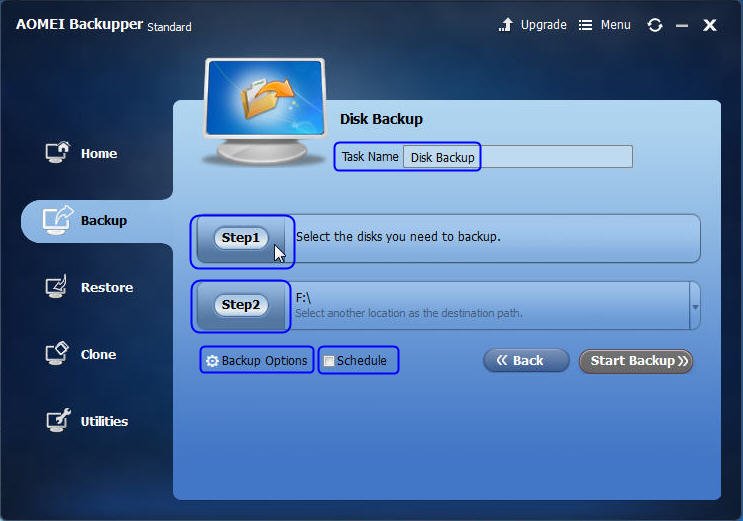Click the Menu list icon

click(x=585, y=25)
